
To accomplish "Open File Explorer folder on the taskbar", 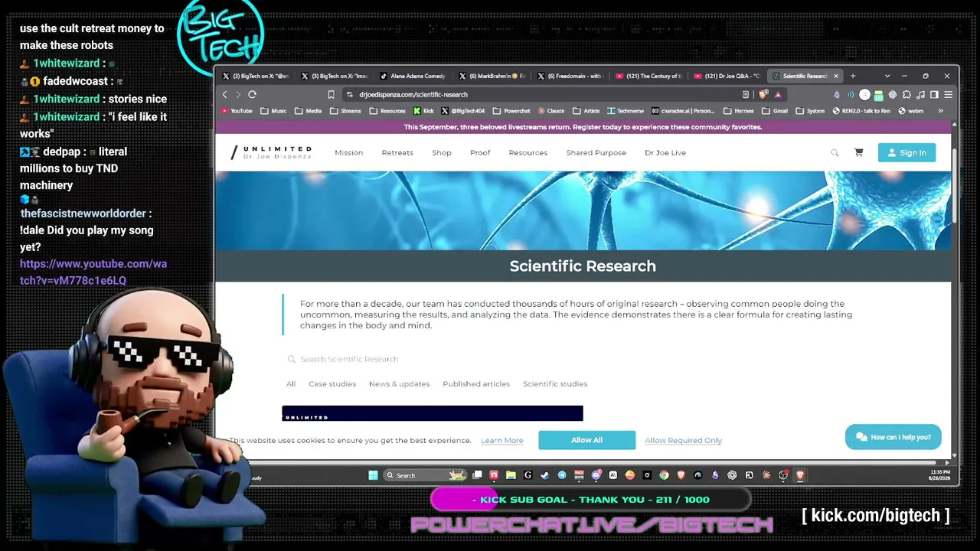I will click(511, 475).
